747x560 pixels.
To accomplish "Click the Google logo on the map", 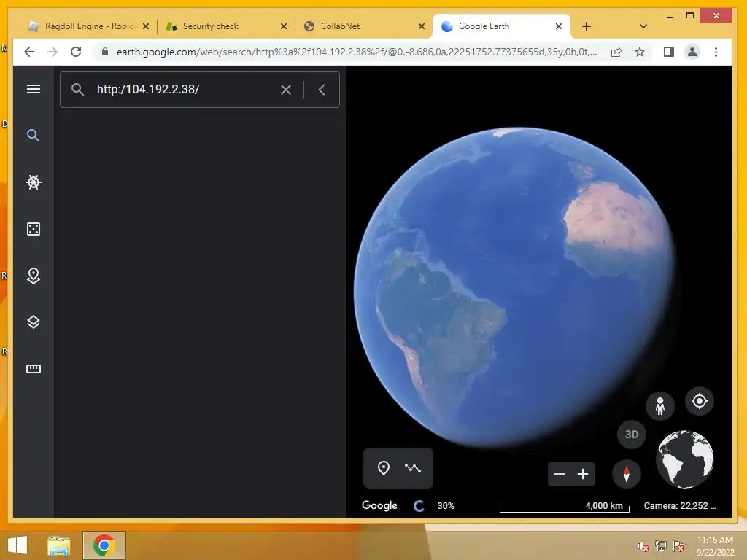I will pyautogui.click(x=379, y=505).
